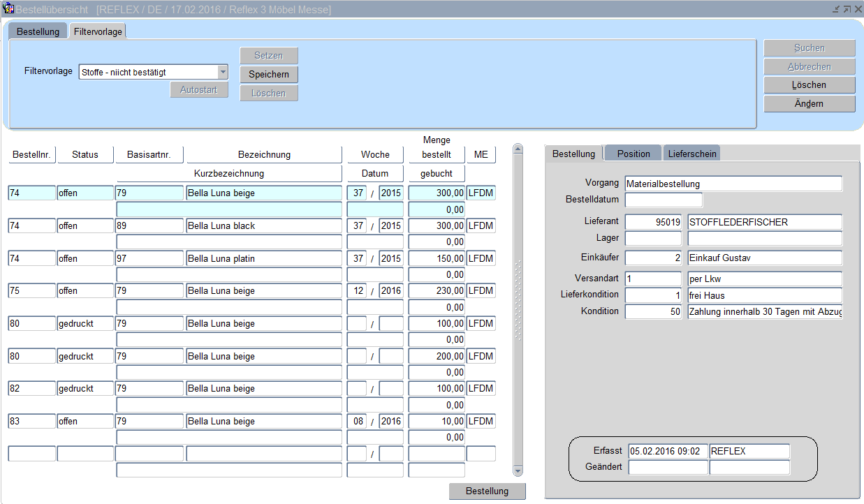Click the Ändern button
The image size is (864, 504).
(809, 104)
